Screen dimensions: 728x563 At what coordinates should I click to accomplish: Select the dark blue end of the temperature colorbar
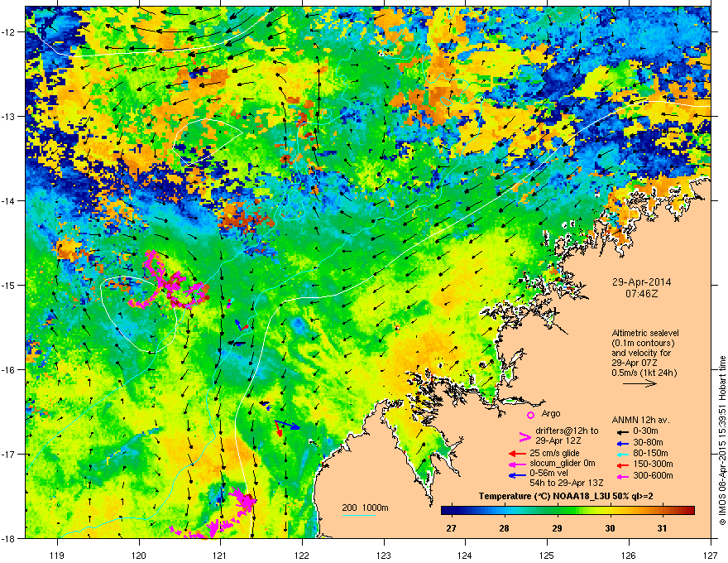pyautogui.click(x=445, y=511)
